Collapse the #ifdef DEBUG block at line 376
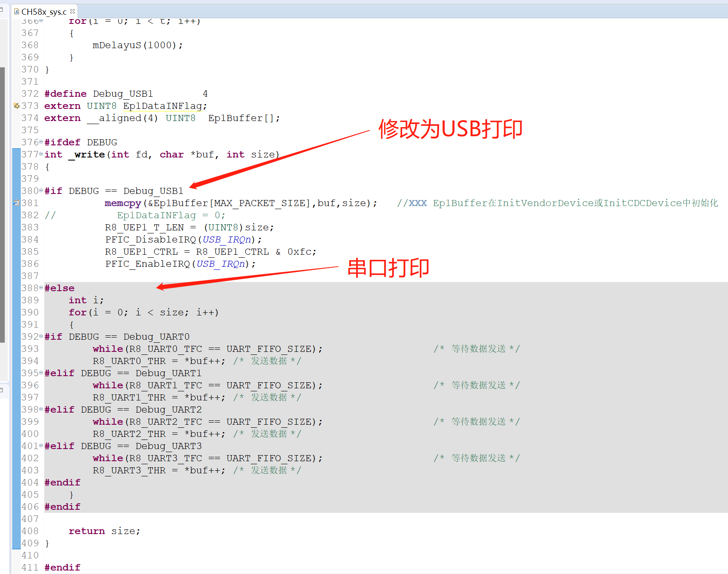The image size is (728, 574). pyautogui.click(x=41, y=142)
